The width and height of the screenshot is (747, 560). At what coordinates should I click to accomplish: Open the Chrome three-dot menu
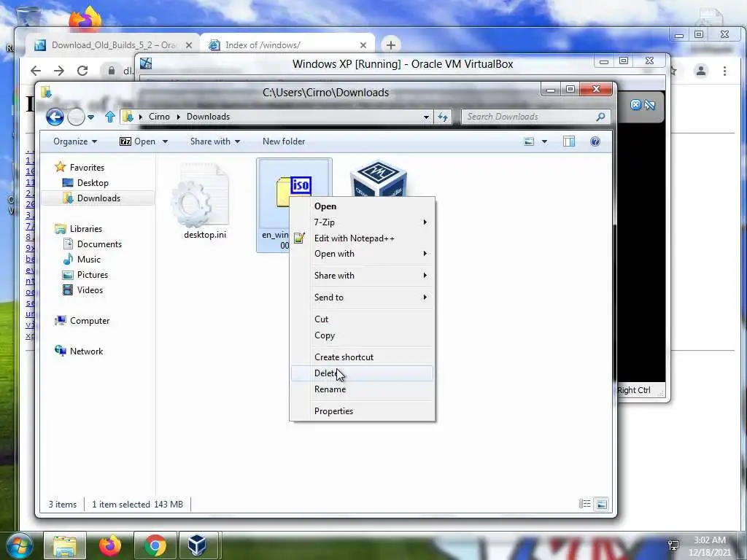(x=724, y=71)
